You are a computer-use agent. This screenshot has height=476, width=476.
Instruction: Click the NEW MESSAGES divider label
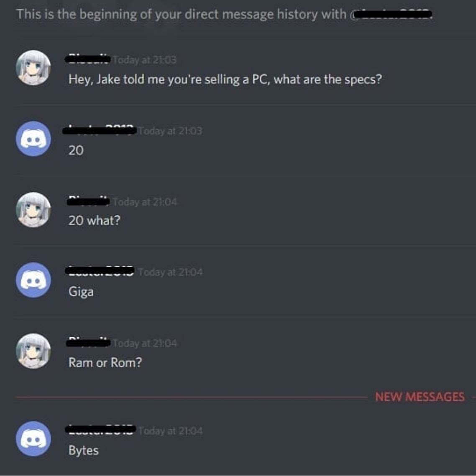(420, 397)
